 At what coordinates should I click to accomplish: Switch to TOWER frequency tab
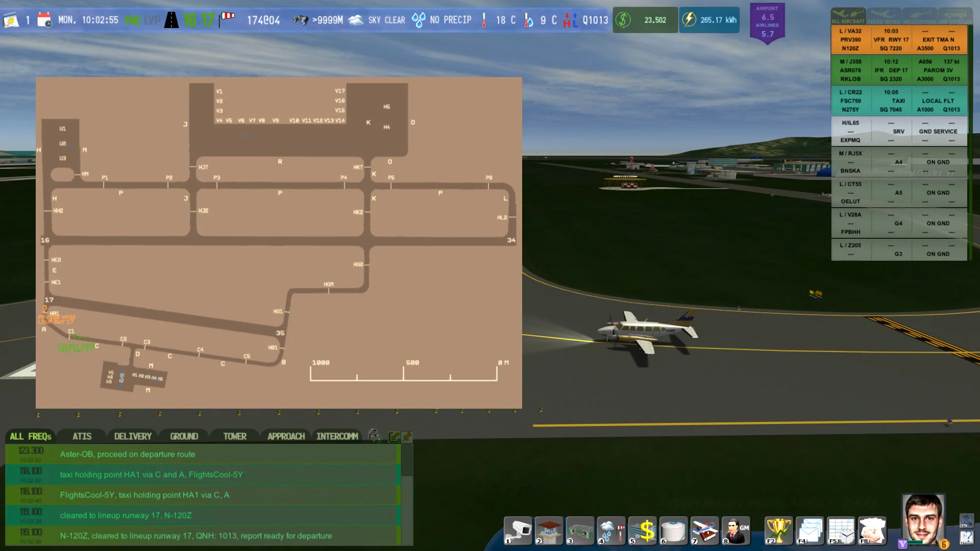coord(235,436)
